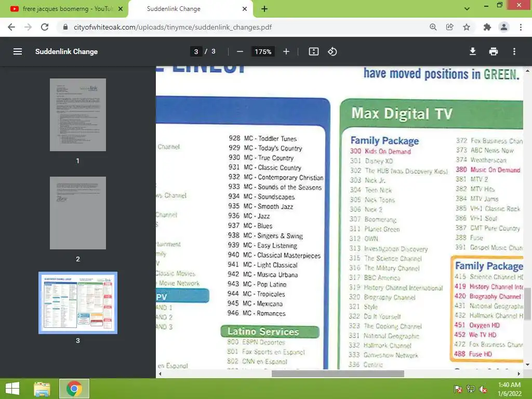The image size is (532, 399).
Task: Close the Suddenlink Change tab
Action: (245, 9)
